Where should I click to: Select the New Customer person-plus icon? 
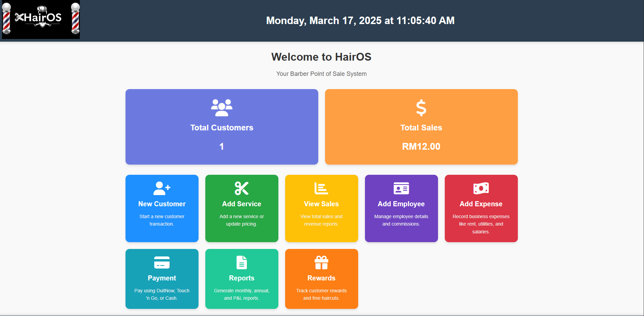click(x=162, y=188)
